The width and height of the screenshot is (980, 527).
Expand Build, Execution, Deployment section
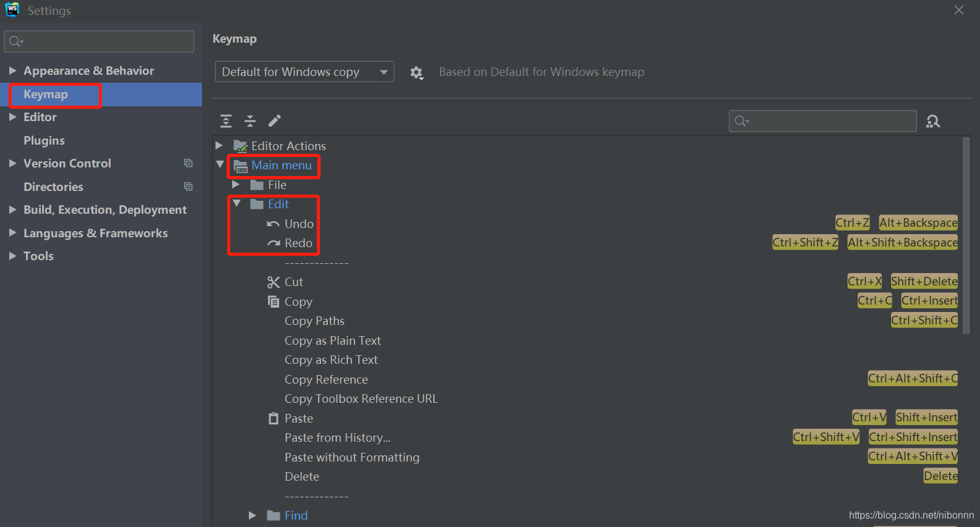pyautogui.click(x=12, y=209)
